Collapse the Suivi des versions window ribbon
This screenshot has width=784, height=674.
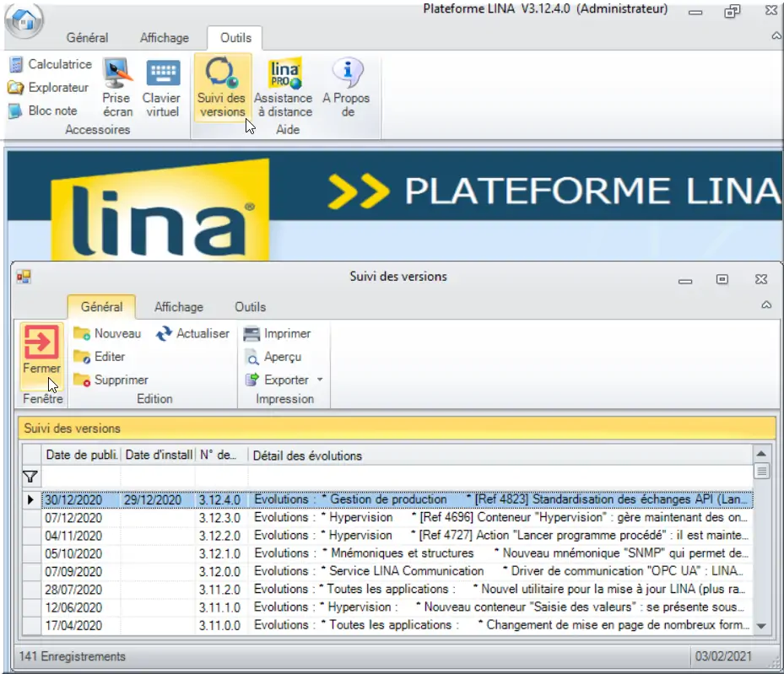coord(766,305)
